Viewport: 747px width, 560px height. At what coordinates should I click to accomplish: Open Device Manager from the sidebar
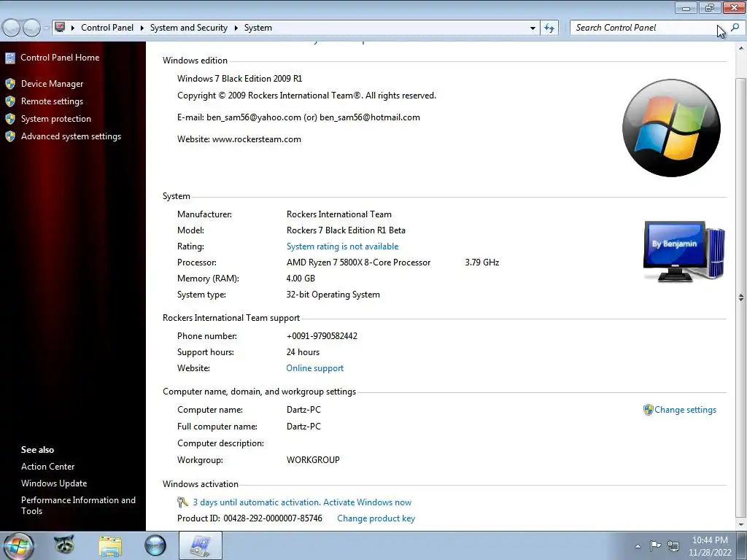click(x=52, y=84)
